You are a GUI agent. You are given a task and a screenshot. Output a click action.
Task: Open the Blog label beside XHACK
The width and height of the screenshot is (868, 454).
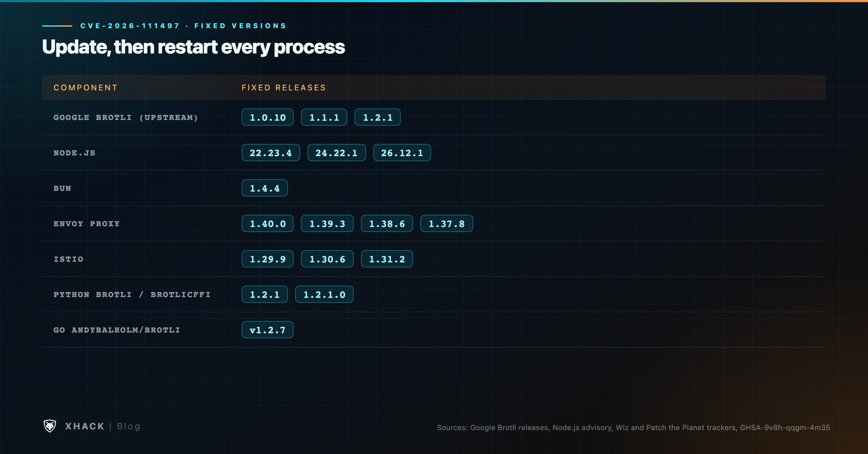(129, 427)
